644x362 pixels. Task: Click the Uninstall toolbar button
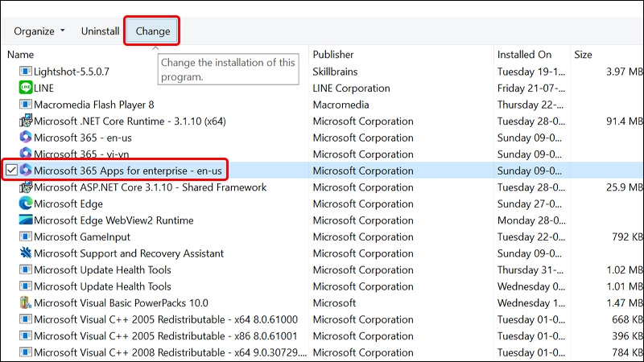(100, 31)
